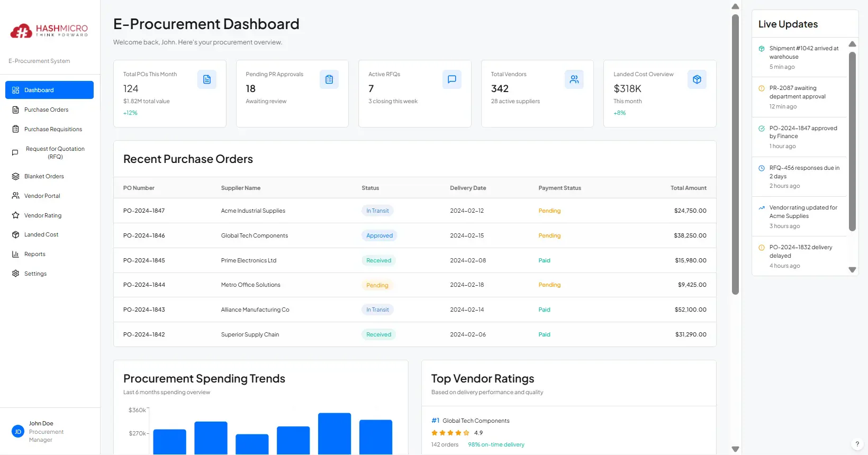
Task: Click the Settings gear icon
Action: click(x=15, y=274)
